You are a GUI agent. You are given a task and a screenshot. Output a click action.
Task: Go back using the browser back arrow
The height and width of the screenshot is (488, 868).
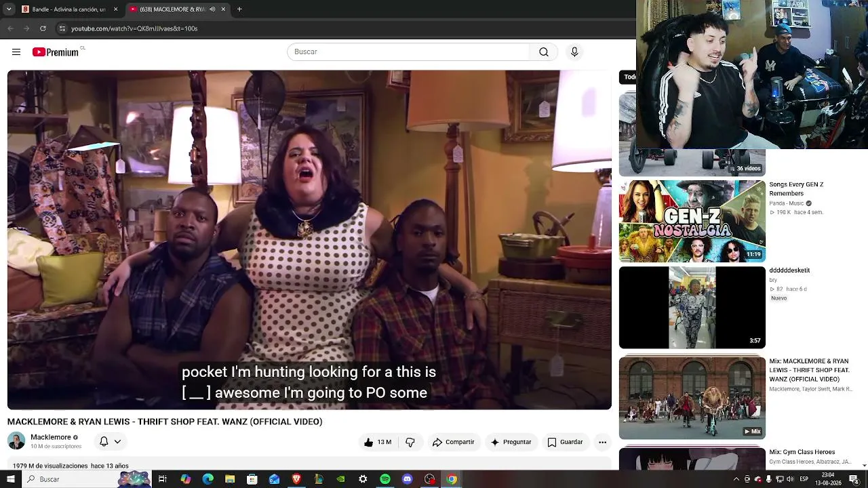pos(10,28)
